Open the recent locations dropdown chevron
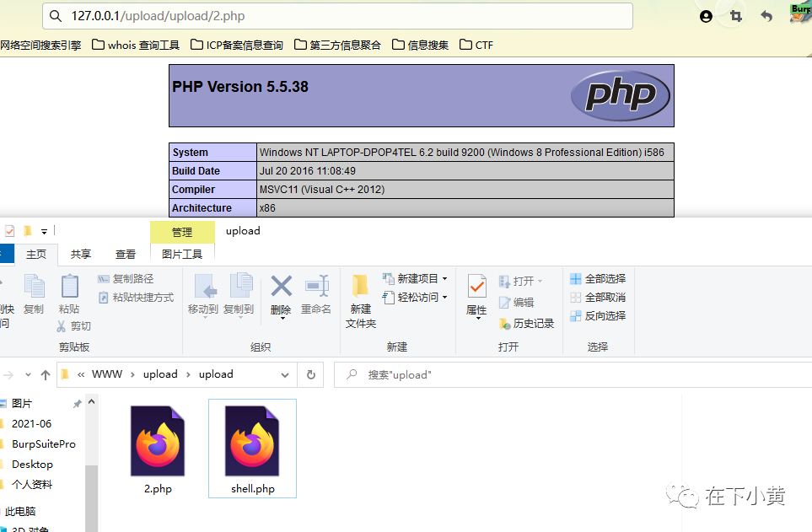Viewport: 812px width, 532px height. click(28, 374)
